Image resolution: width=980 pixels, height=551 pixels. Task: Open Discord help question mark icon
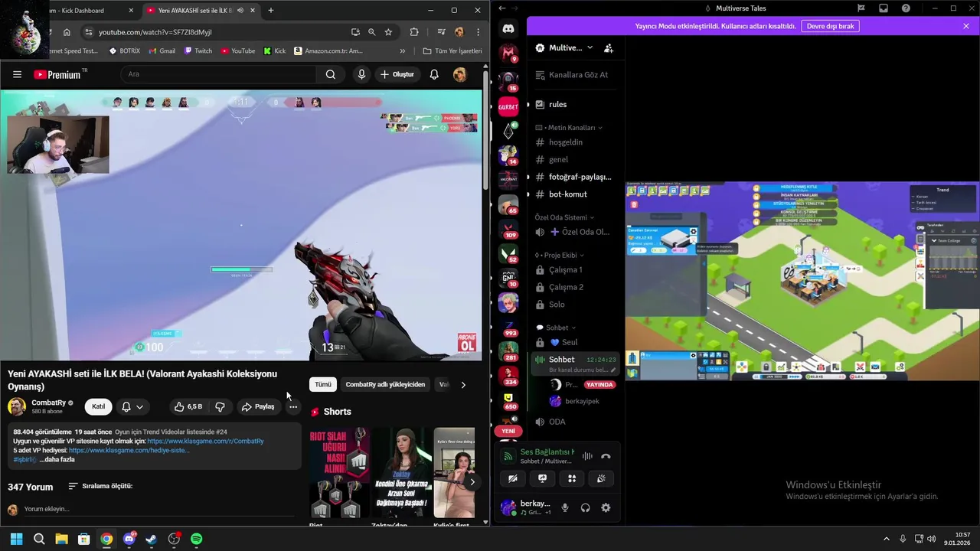coord(906,8)
